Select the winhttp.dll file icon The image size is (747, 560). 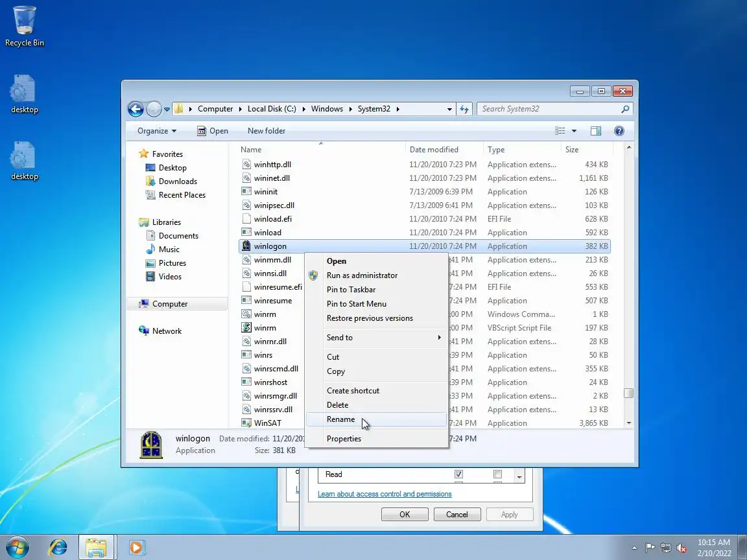(246, 164)
